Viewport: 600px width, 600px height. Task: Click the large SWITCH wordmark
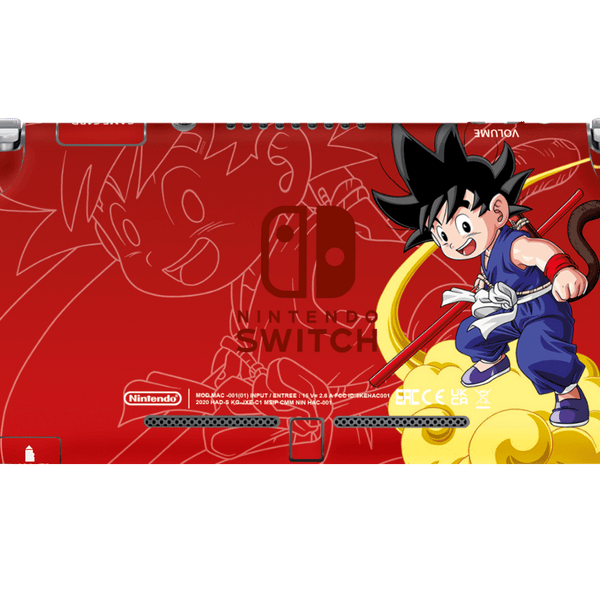[x=308, y=340]
